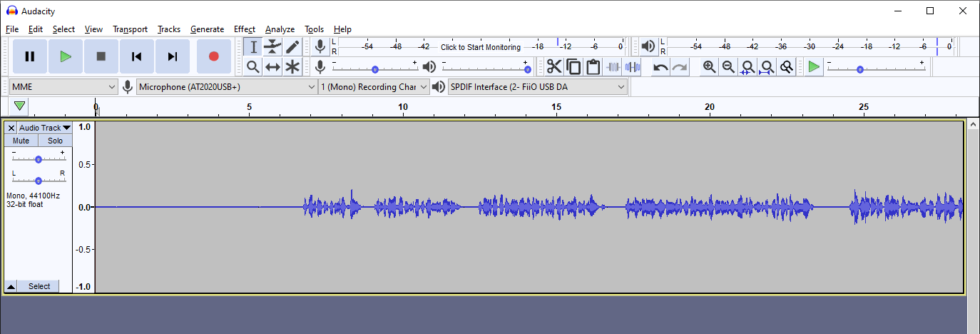Click the record meter microphone icon
The width and height of the screenshot is (980, 334).
(x=320, y=47)
